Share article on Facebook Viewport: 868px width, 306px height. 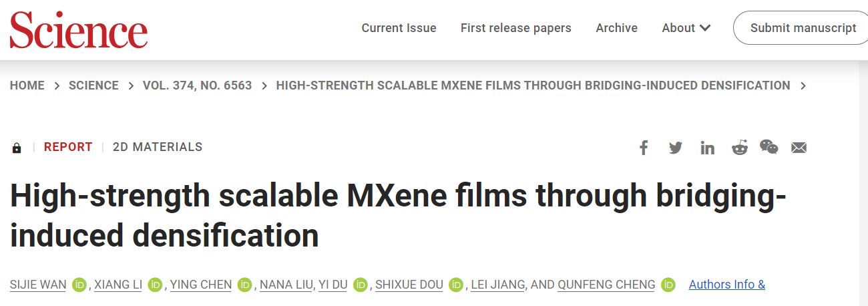tap(644, 148)
